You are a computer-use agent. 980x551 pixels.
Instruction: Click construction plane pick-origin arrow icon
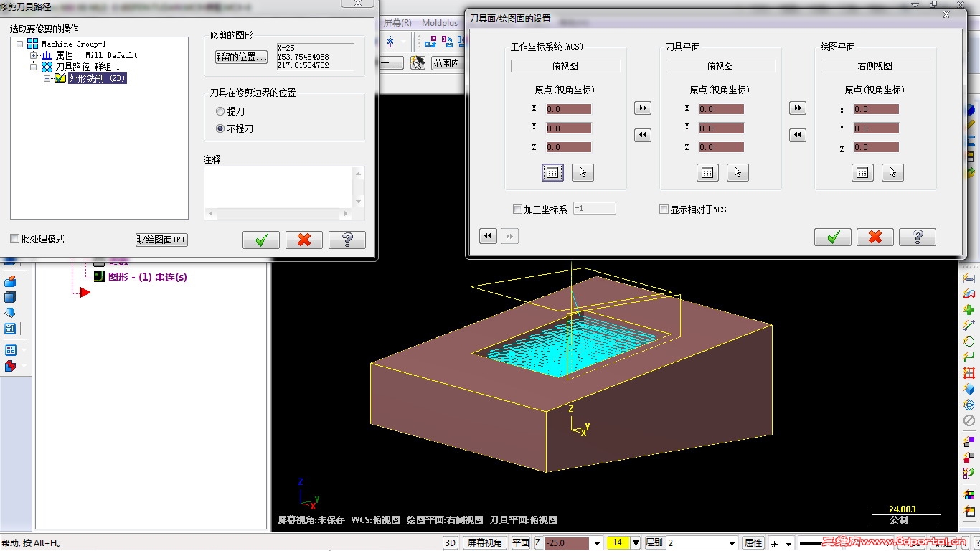(892, 172)
